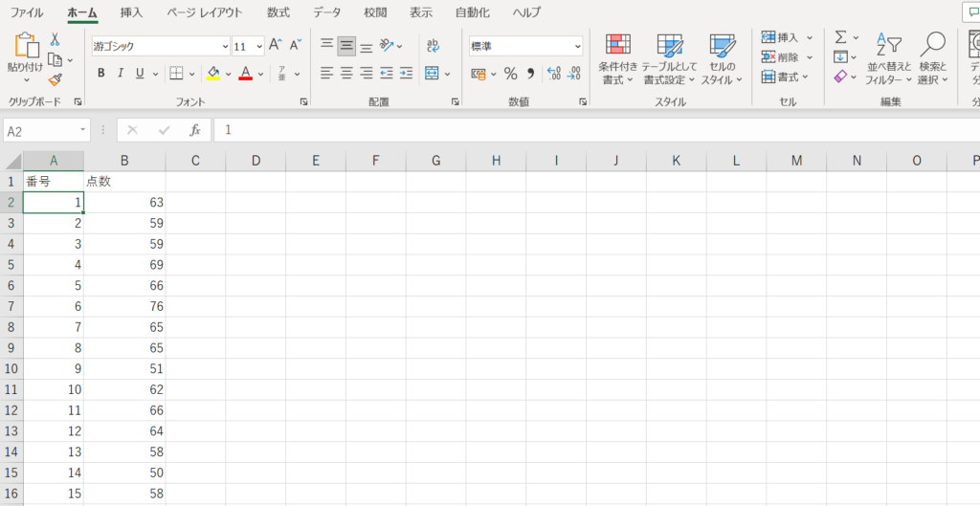Image resolution: width=980 pixels, height=506 pixels.
Task: Open the number format dropdown 標準
Action: tap(577, 46)
